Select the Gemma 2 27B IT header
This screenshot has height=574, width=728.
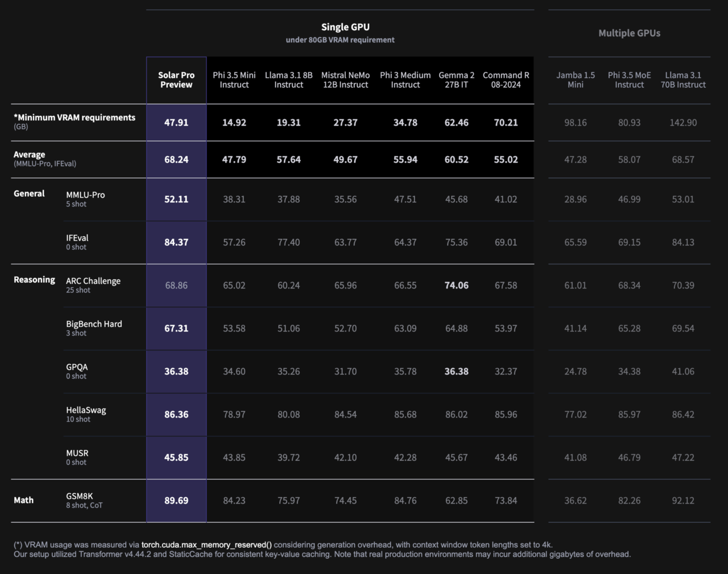[x=456, y=80]
